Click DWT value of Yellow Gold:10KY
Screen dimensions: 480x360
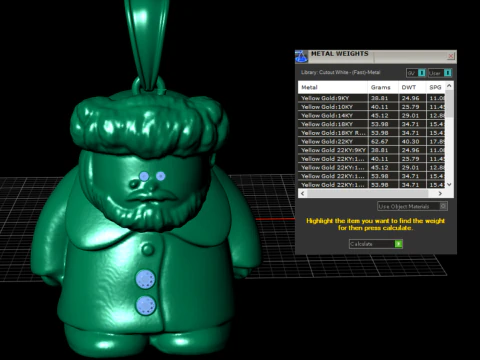pyautogui.click(x=410, y=107)
